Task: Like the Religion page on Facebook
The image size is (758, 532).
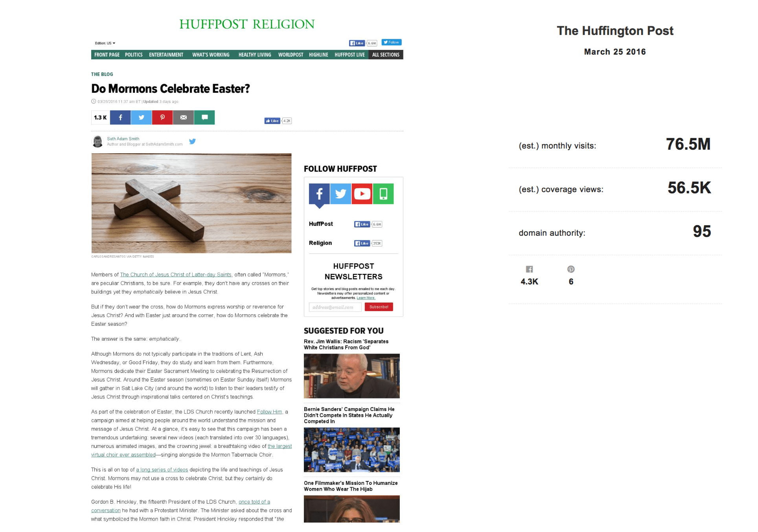Action: 362,243
